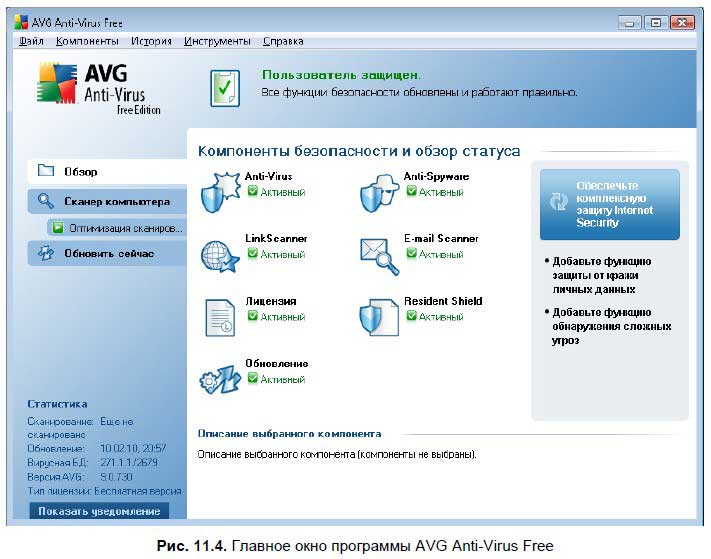The height and width of the screenshot is (559, 711).
Task: Click the AVG title bar app icon
Action: pyautogui.click(x=21, y=22)
